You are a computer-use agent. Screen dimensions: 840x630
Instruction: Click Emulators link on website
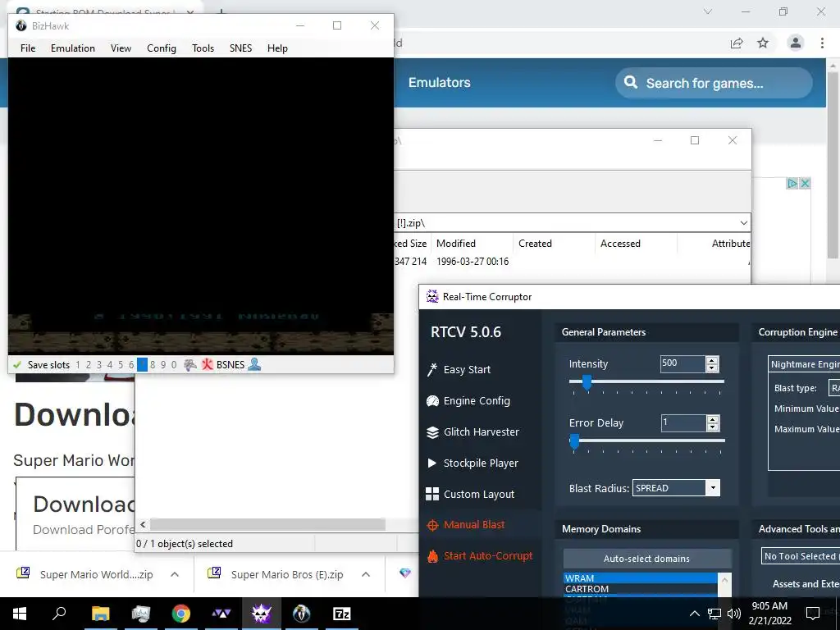[440, 83]
